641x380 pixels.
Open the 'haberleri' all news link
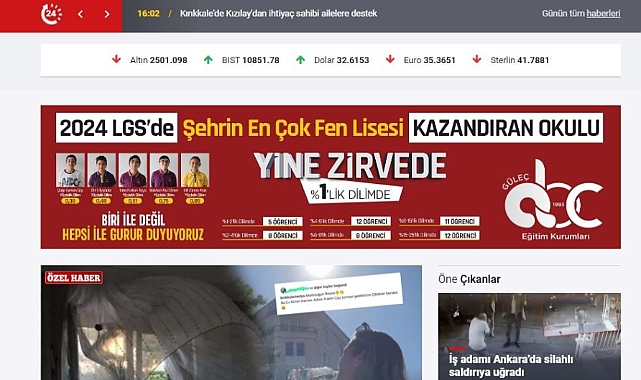(x=603, y=13)
